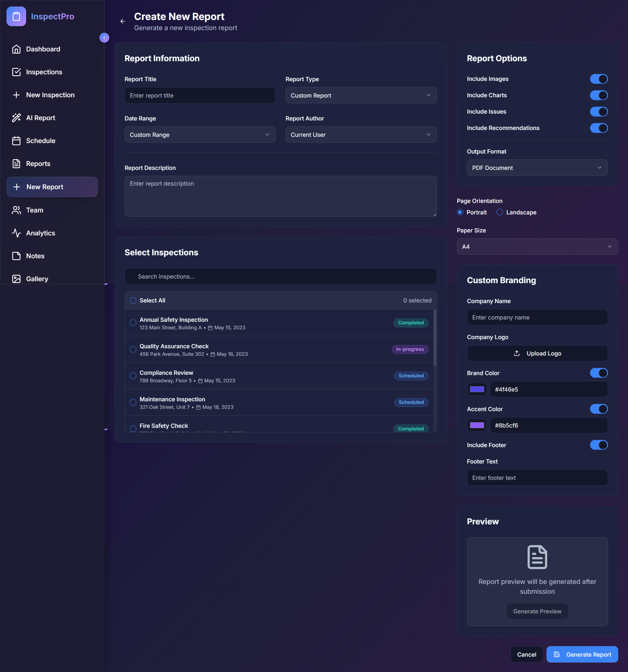Click the In-progress status badge

coord(410,349)
